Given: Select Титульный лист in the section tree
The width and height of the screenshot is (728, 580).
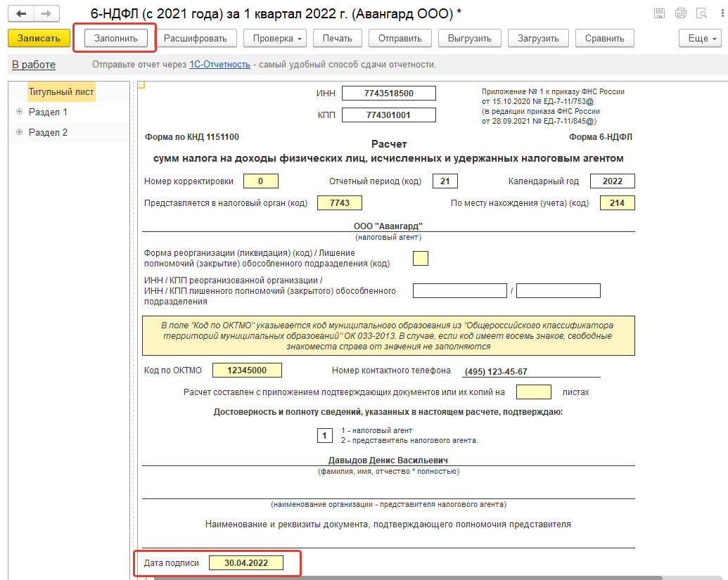Looking at the screenshot, I should click(x=60, y=92).
